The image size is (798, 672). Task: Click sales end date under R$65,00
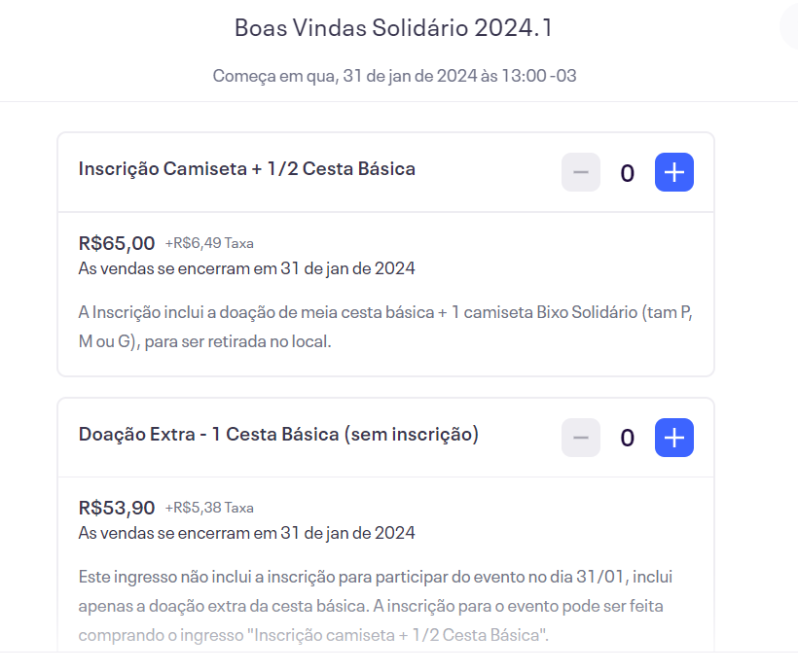click(246, 267)
